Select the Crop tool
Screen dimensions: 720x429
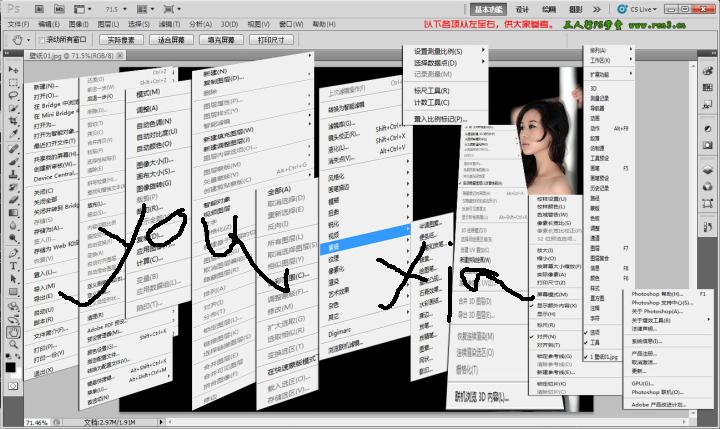pos(13,121)
